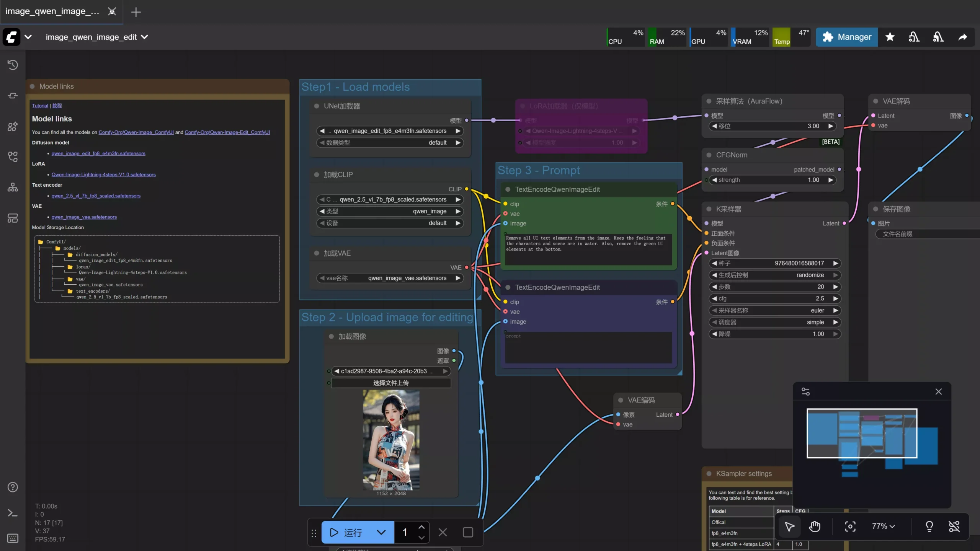Switch to image_qwen_image workflow tab
This screenshot has width=980, height=551.
[52, 11]
